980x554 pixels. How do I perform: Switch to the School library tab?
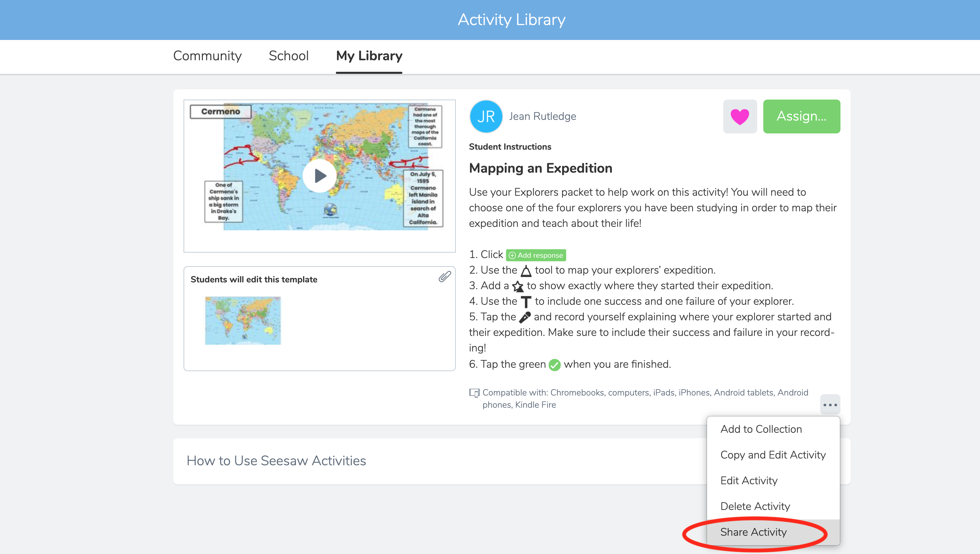click(288, 56)
